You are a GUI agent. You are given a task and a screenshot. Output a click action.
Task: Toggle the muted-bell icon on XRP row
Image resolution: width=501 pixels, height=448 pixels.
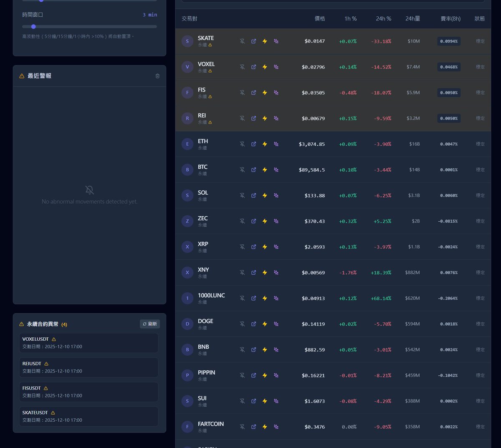pos(242,247)
